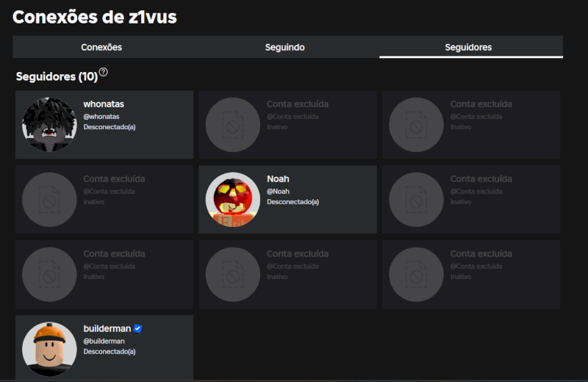
Task: Click the Desconectado(a) status under @builderman
Action: (110, 352)
